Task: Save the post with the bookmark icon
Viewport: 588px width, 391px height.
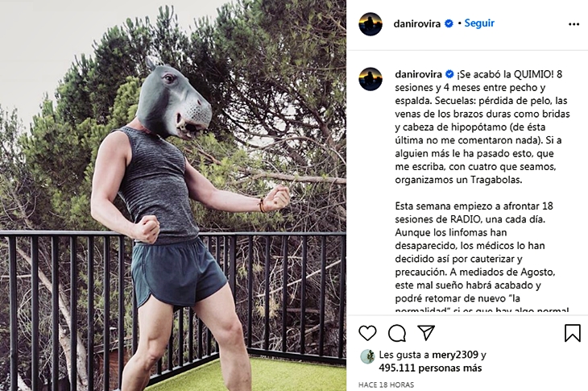Action: coord(573,333)
